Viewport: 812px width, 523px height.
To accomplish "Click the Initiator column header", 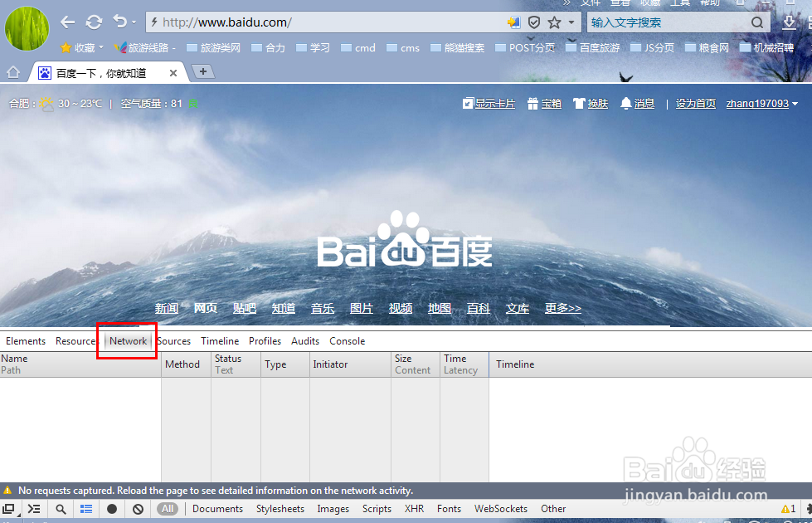I will 351,364.
